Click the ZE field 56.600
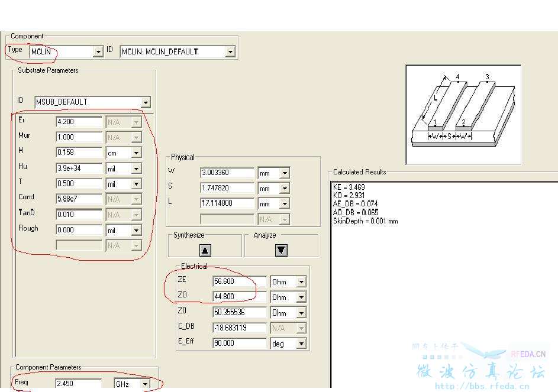The height and width of the screenshot is (392, 558). (240, 281)
